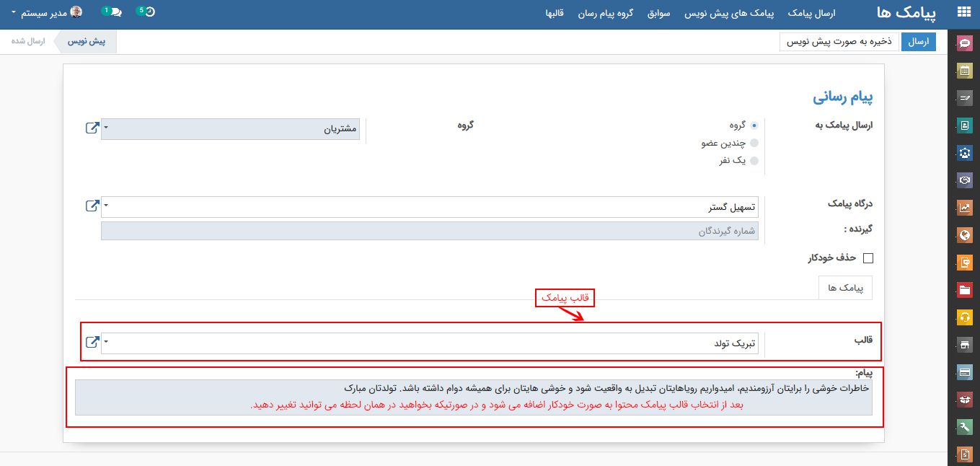Open external link for مشتریان group
Viewport: 980px width, 466px height.
(92, 128)
